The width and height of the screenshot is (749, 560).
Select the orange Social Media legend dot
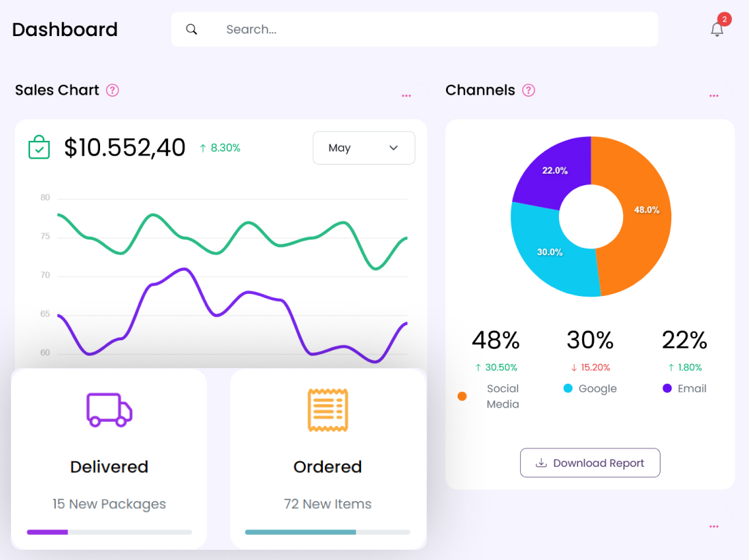(x=462, y=396)
